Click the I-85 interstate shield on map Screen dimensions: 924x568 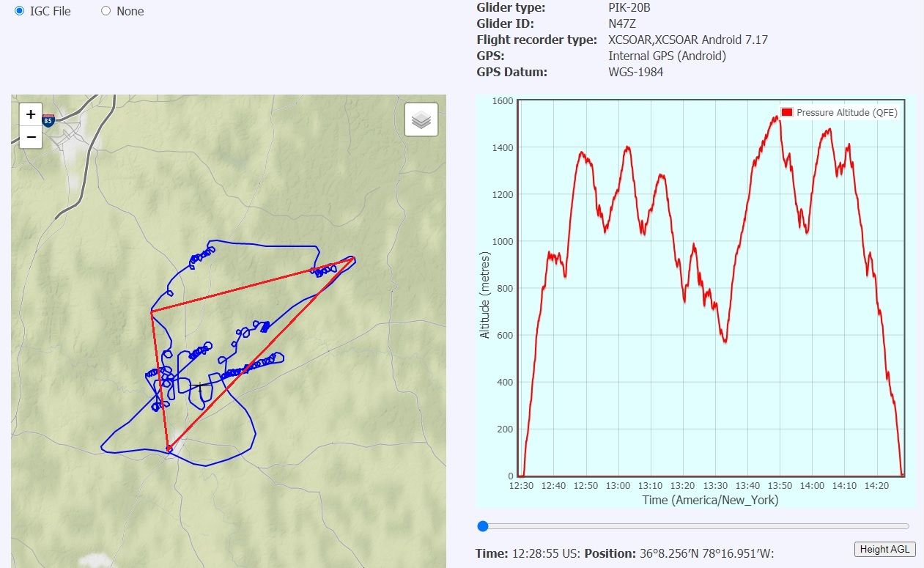(48, 120)
